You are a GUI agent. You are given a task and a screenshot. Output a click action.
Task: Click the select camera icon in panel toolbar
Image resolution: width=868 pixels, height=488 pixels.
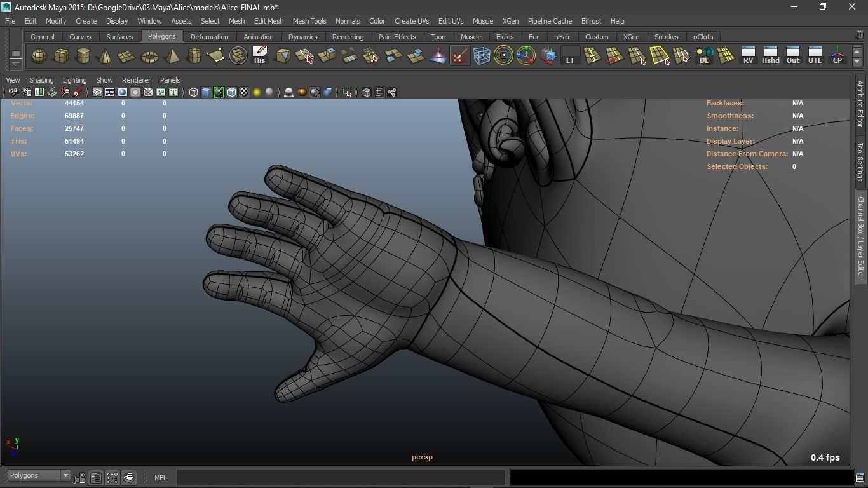(13, 93)
